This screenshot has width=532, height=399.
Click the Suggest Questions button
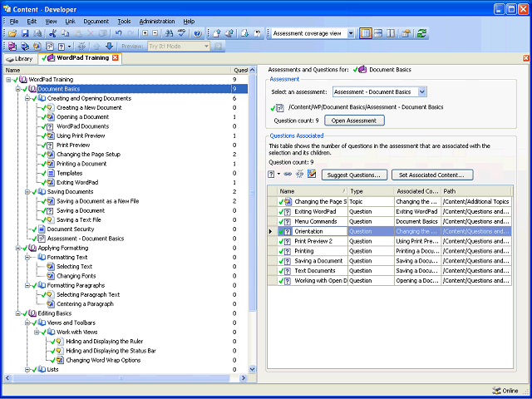[x=355, y=175]
